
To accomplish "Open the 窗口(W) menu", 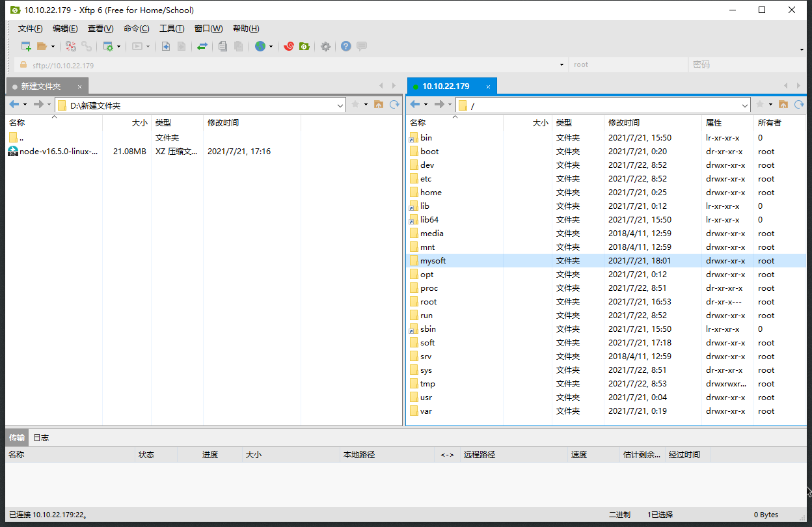I will coord(208,28).
